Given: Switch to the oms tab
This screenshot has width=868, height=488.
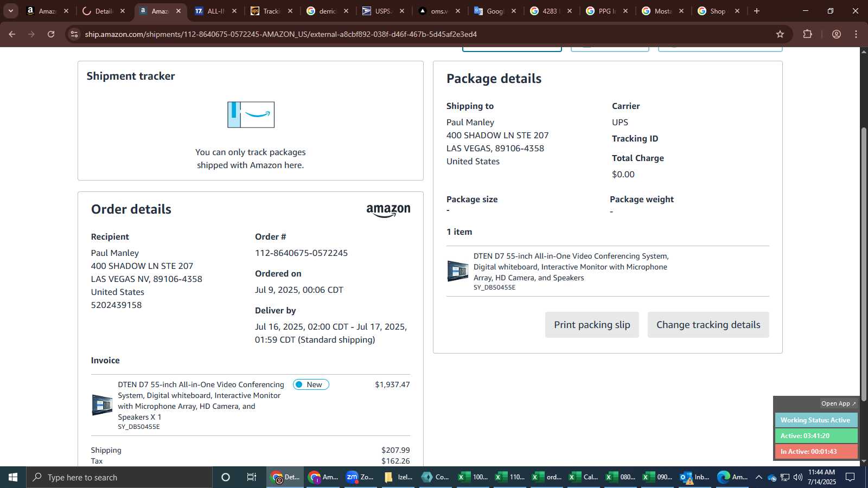Looking at the screenshot, I should [438, 11].
